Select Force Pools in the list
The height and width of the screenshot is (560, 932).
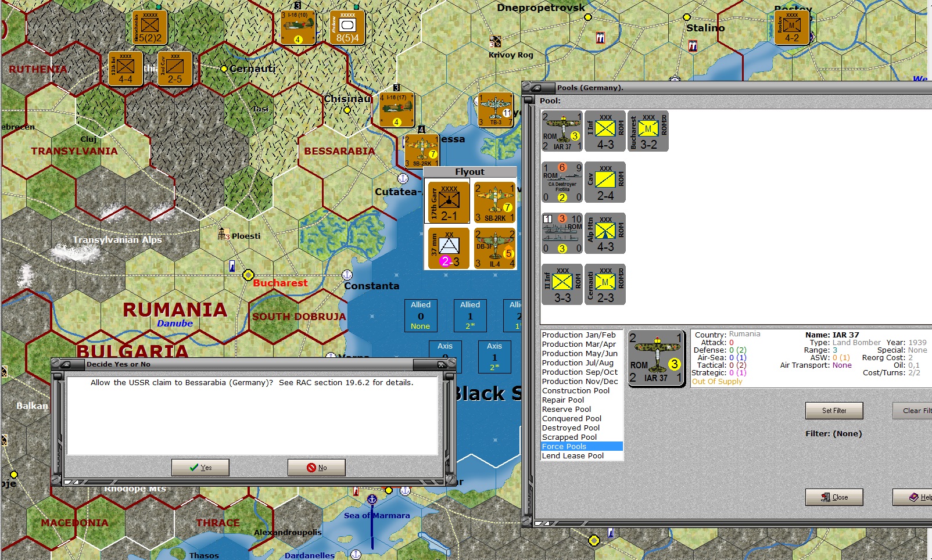582,447
